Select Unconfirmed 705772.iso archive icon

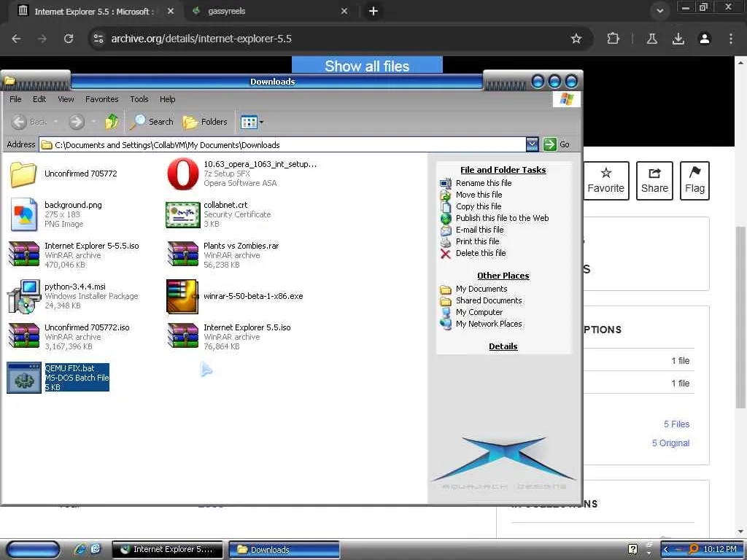pos(24,335)
